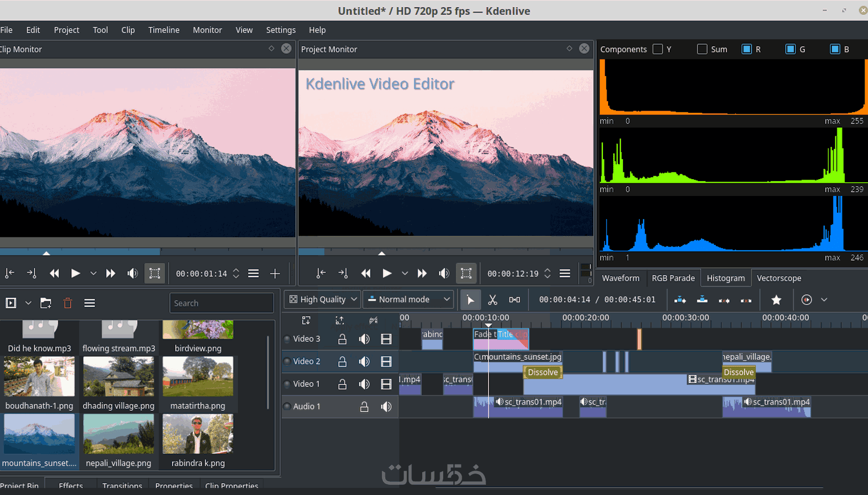Fast forward in the Project Monitor
Viewport: 868px width, 495px height.
tap(422, 274)
